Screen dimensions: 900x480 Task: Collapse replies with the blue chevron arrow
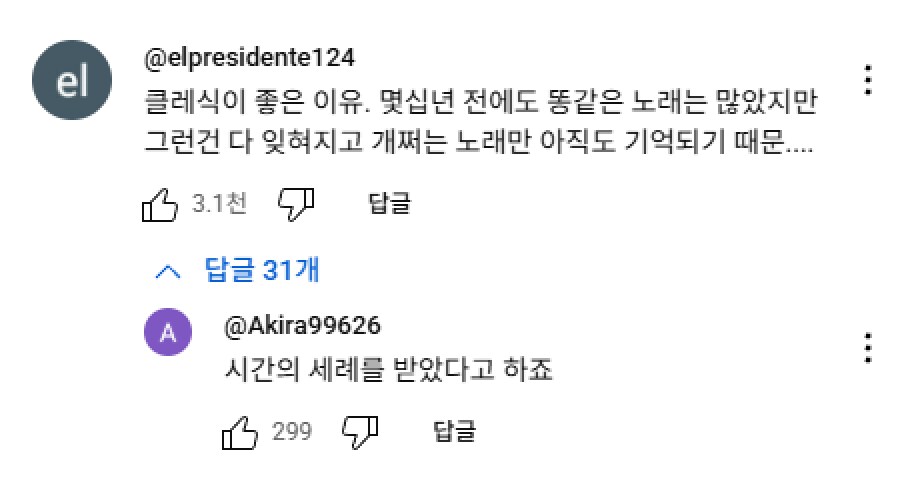click(x=168, y=270)
